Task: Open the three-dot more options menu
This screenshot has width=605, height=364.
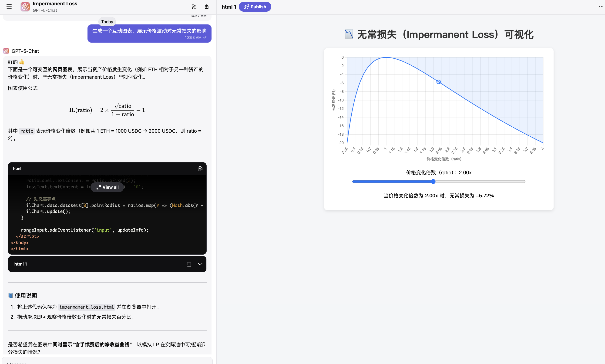Action: pyautogui.click(x=601, y=7)
